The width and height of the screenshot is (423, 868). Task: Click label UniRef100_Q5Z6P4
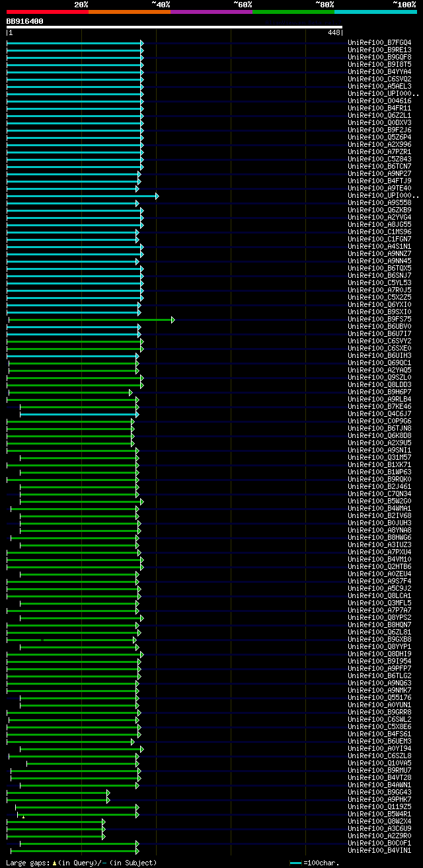379,138
